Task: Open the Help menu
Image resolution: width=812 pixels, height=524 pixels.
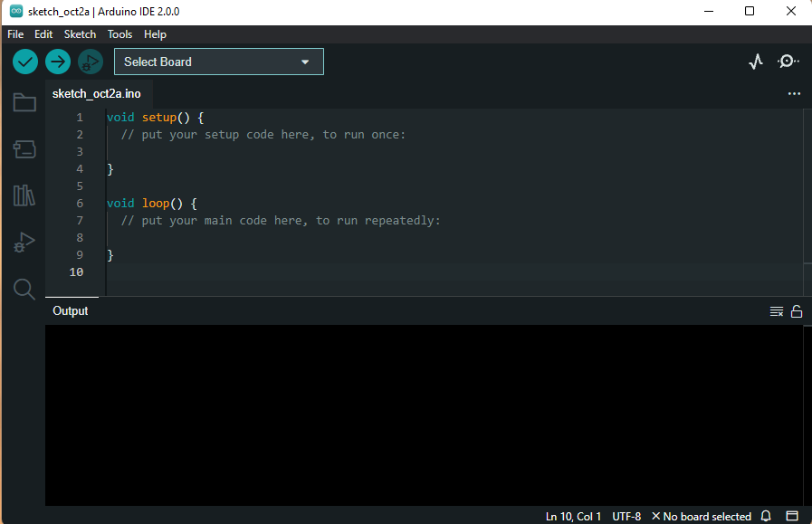Action: click(x=155, y=34)
